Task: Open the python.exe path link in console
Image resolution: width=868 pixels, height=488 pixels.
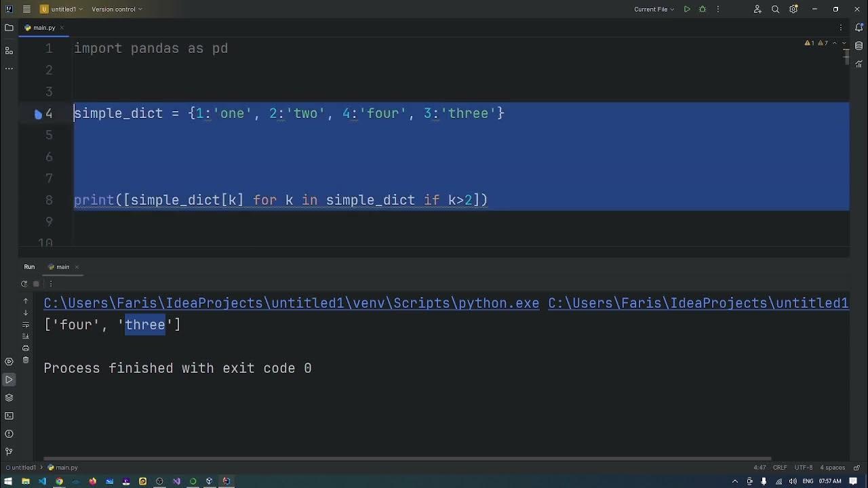Action: click(292, 303)
